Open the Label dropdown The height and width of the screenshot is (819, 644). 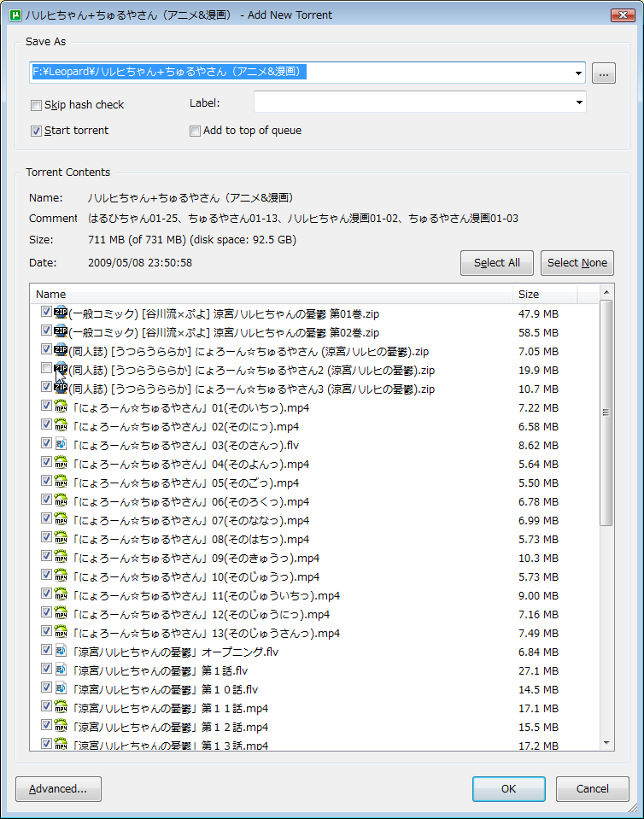point(579,102)
